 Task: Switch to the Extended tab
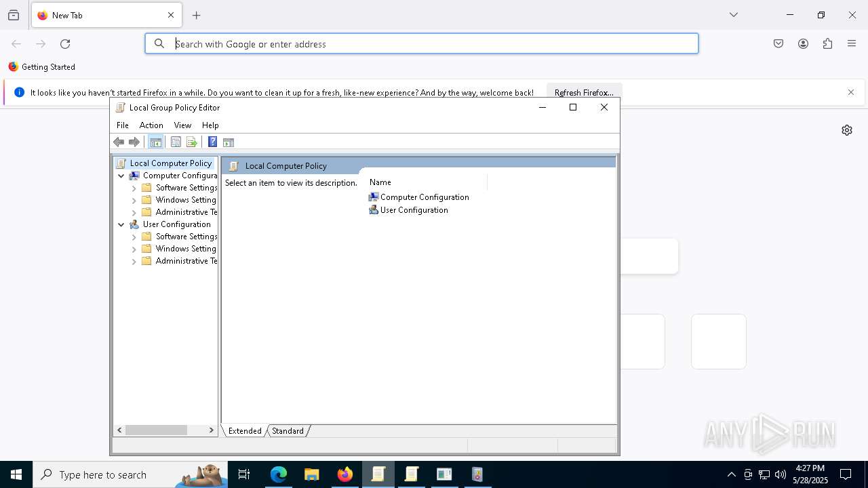[245, 431]
